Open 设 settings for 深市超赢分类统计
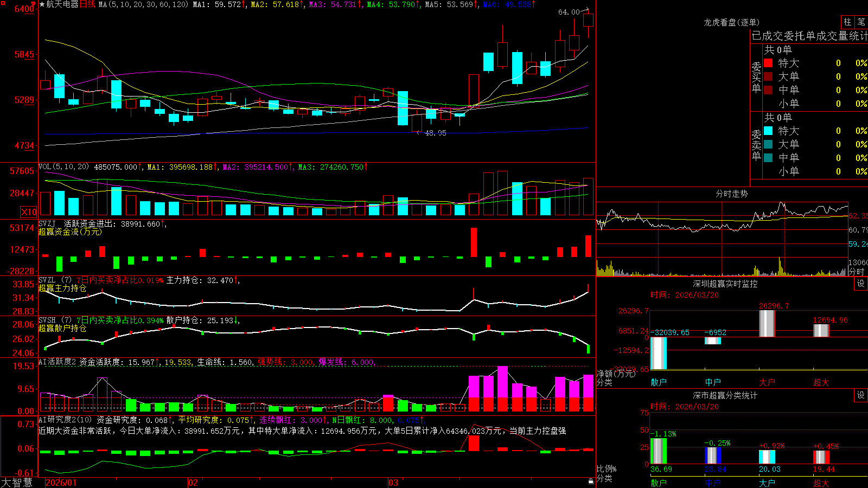The width and height of the screenshot is (868, 488). point(861,395)
